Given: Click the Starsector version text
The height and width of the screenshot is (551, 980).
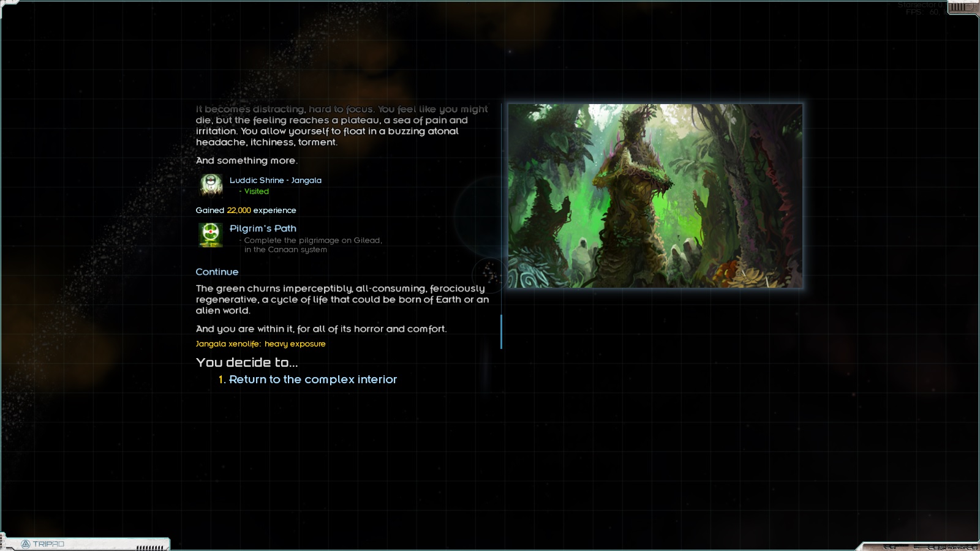Looking at the screenshot, I should point(921,4).
